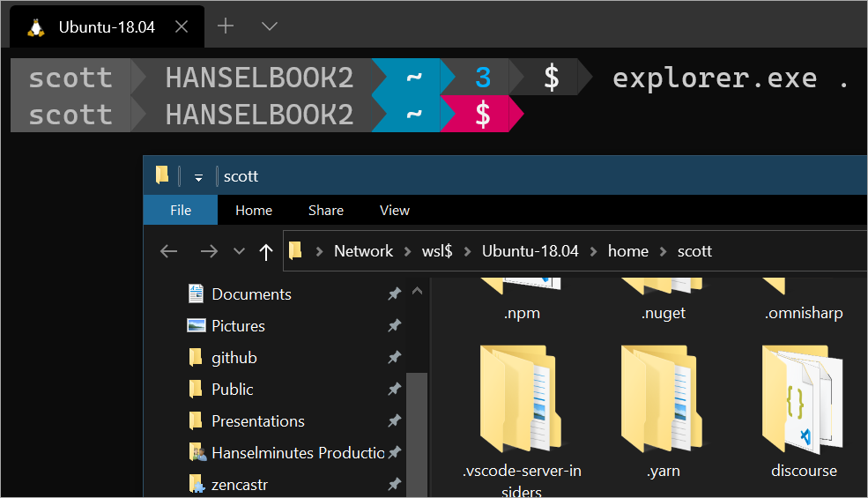Viewport: 868px width, 498px height.
Task: Open a new terminal tab with plus
Action: click(x=226, y=26)
